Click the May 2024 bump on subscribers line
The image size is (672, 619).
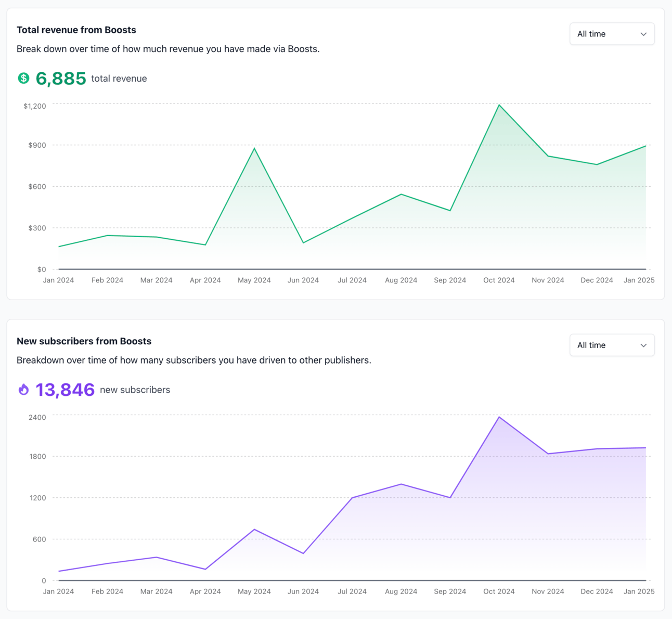click(254, 530)
